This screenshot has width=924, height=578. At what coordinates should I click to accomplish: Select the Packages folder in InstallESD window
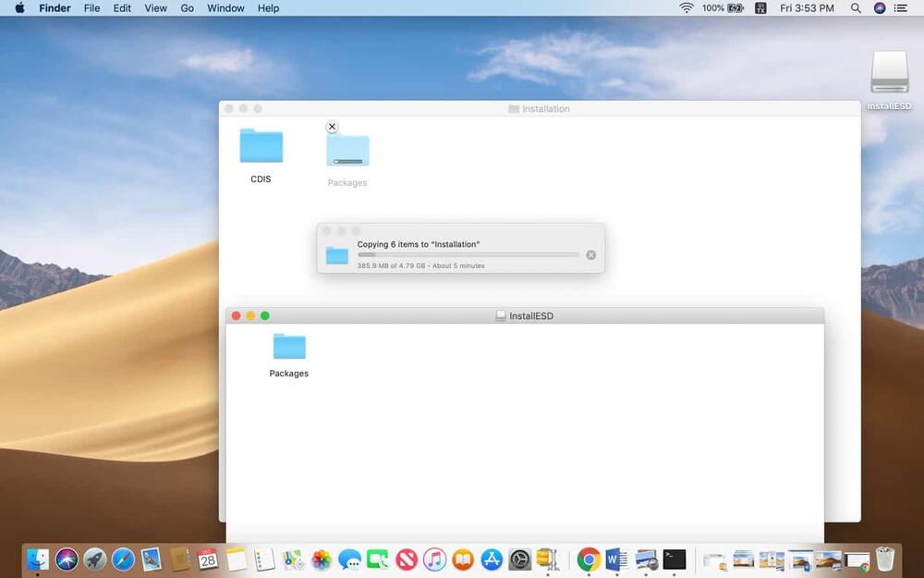coord(289,347)
